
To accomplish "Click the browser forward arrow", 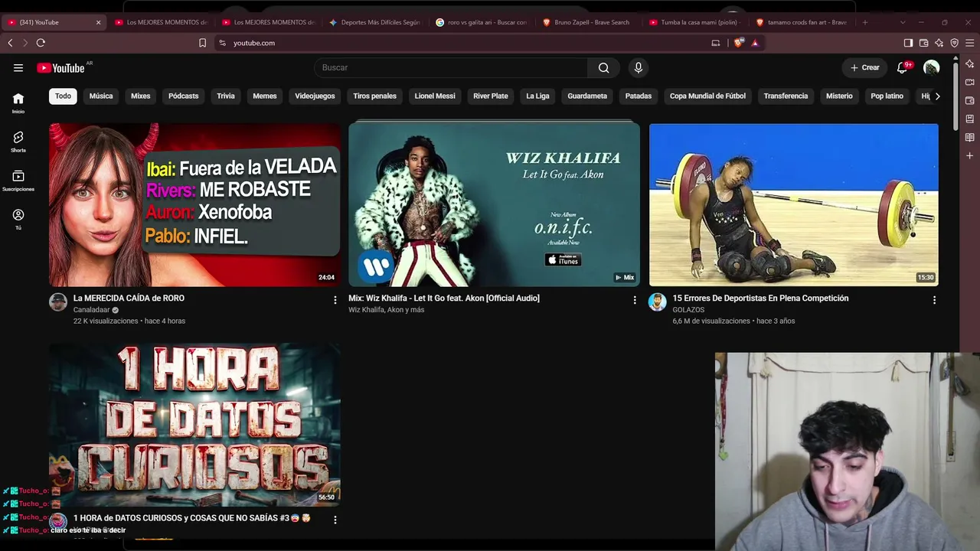I will coord(24,43).
